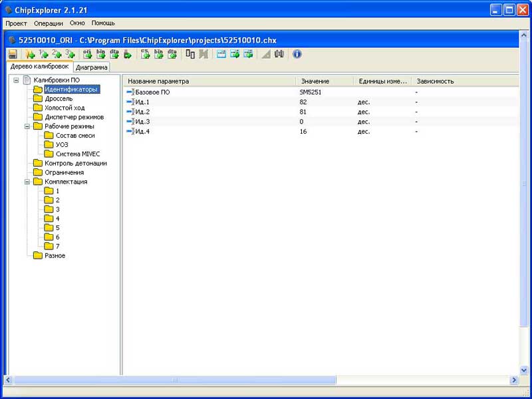
Task: Click the first 'dta' toolbar icon
Action: tap(114, 54)
